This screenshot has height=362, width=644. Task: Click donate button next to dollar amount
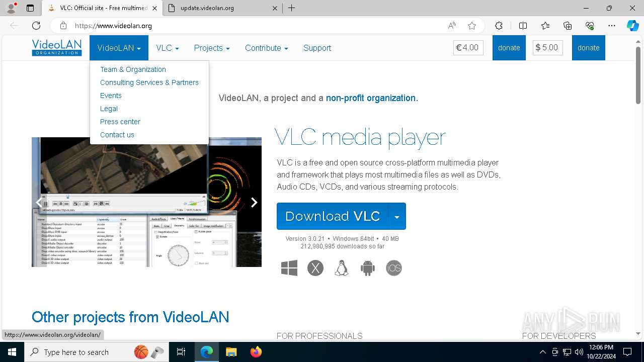[589, 48]
